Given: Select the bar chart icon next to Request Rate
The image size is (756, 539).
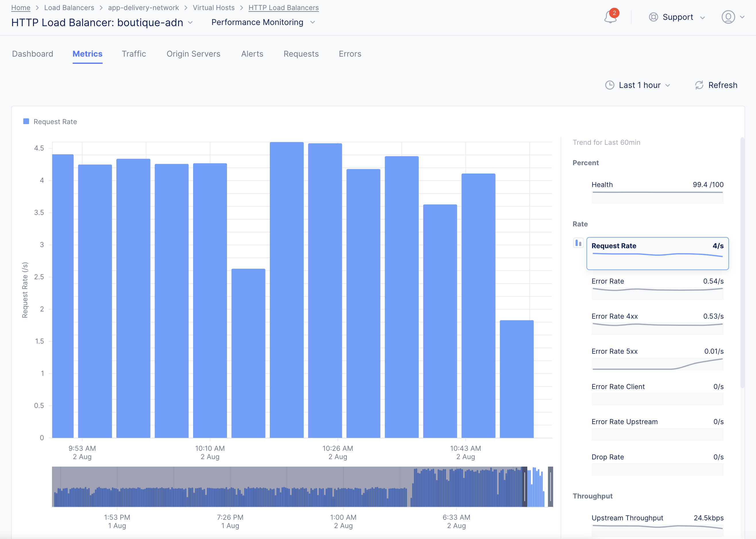Looking at the screenshot, I should point(579,243).
